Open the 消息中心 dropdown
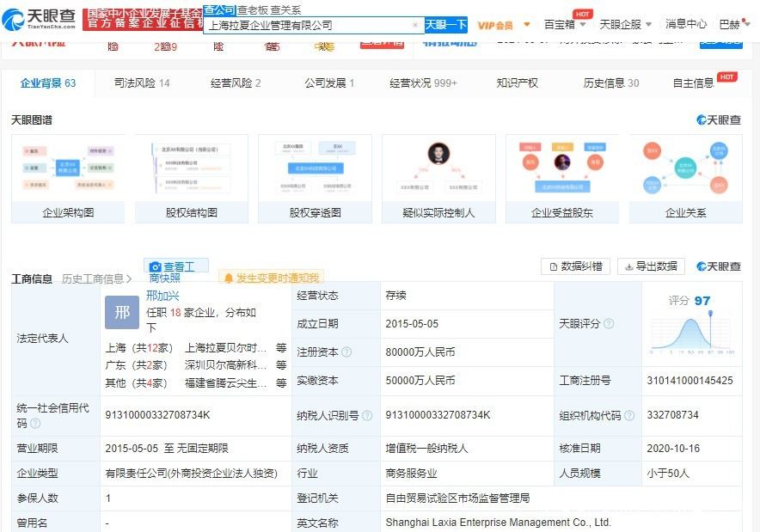Screen dimensions: 760x532 (686, 24)
